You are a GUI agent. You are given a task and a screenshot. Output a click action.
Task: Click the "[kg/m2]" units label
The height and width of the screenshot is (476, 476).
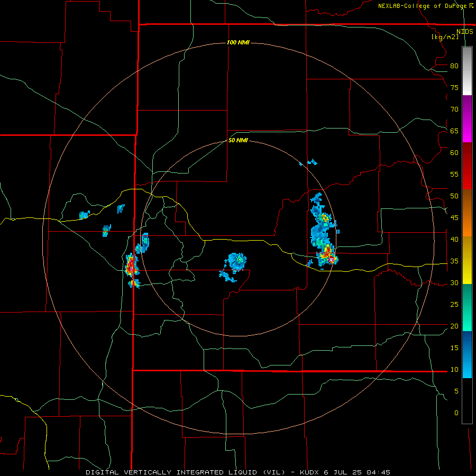tap(445, 37)
